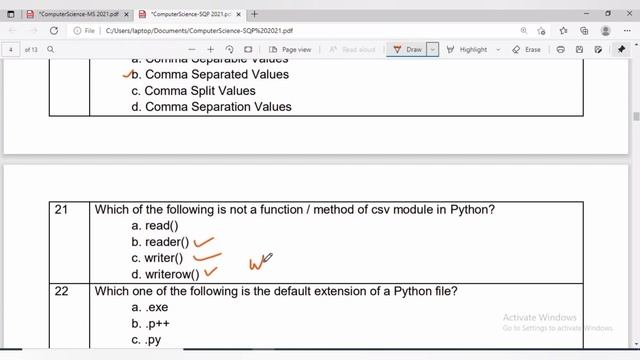Click option 'c. writer()'
640x360 pixels.
click(157, 258)
